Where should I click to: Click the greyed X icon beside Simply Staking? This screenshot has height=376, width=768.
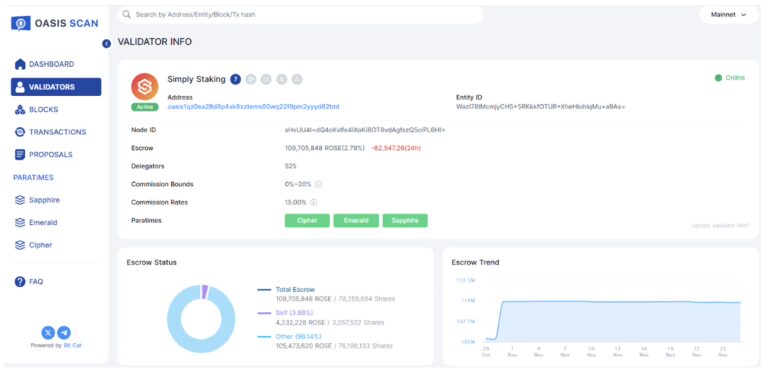(x=281, y=79)
